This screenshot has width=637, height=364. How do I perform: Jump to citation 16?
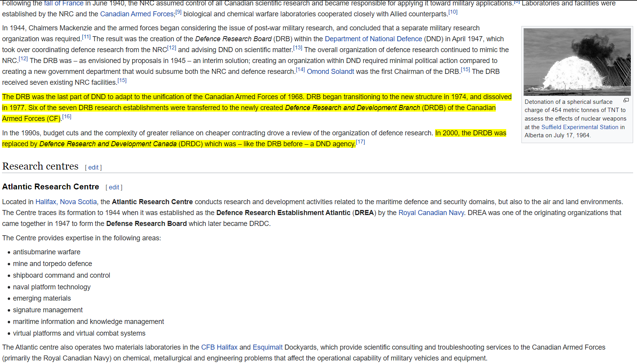pyautogui.click(x=67, y=116)
